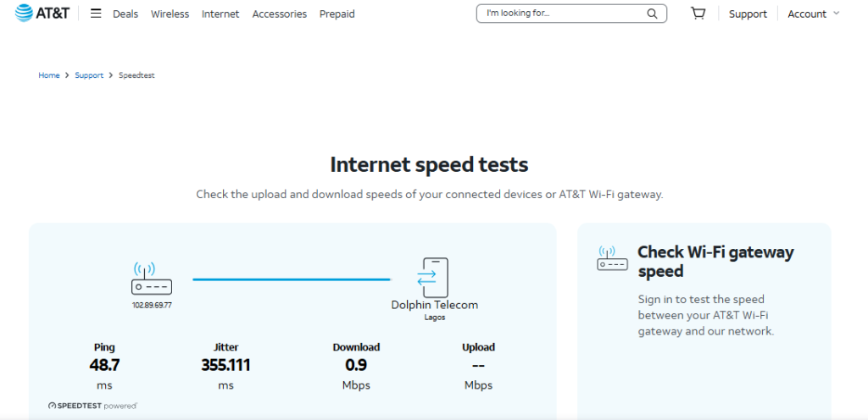Click the AT&T globe logo
Image resolution: width=868 pixels, height=420 pixels.
24,14
